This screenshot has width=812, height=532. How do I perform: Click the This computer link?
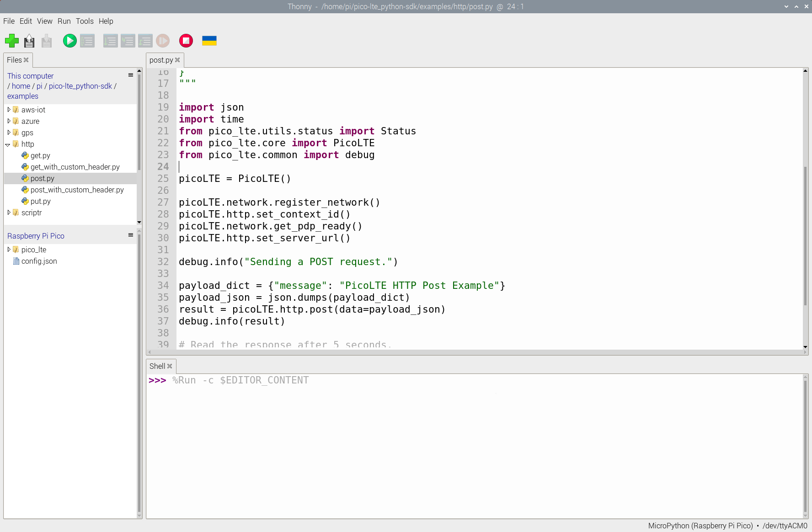[30, 76]
